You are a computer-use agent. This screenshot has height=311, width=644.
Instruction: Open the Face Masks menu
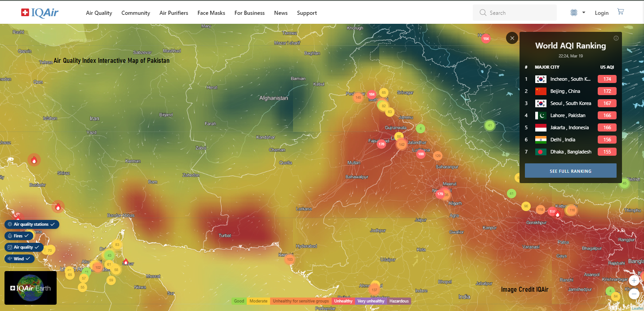pos(211,13)
